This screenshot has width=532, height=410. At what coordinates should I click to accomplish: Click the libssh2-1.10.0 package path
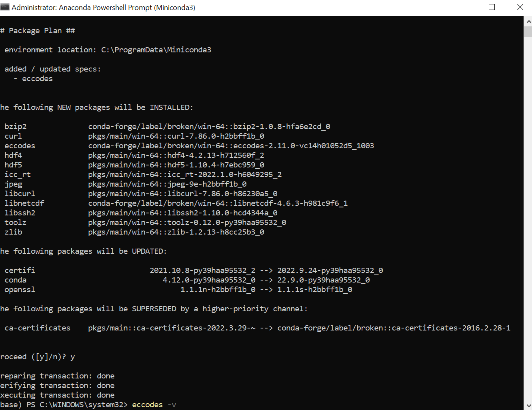tap(183, 213)
